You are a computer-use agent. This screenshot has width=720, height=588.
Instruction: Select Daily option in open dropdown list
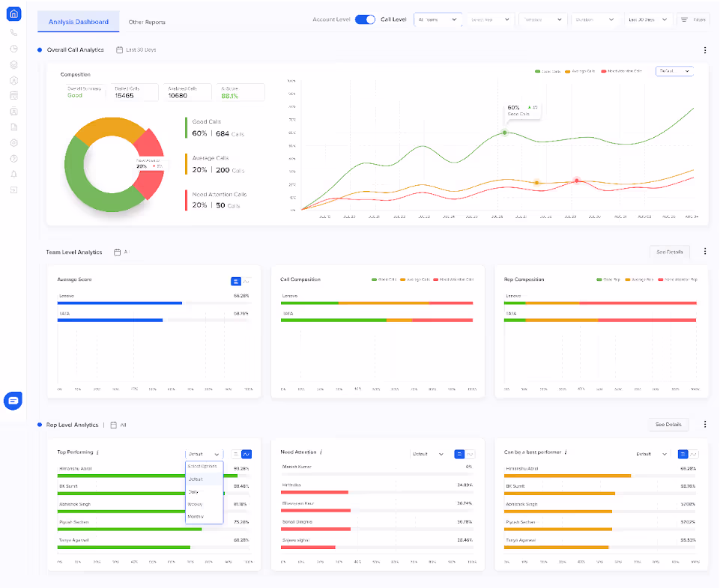[x=205, y=491]
